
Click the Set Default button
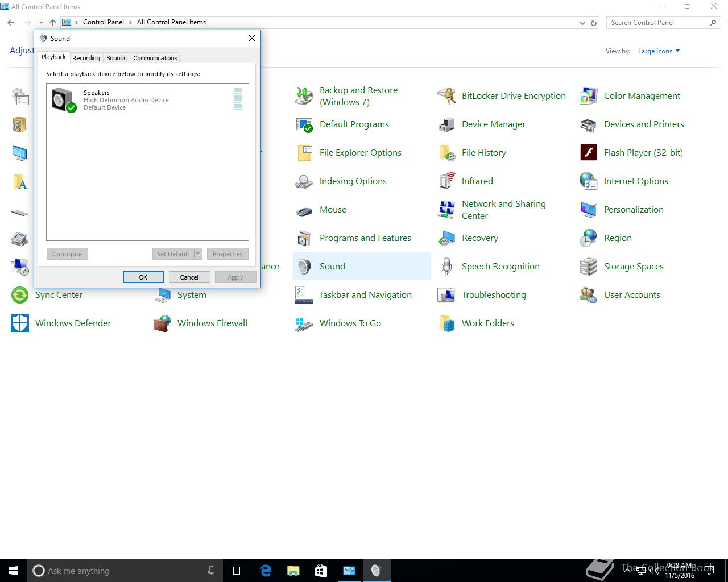point(173,254)
